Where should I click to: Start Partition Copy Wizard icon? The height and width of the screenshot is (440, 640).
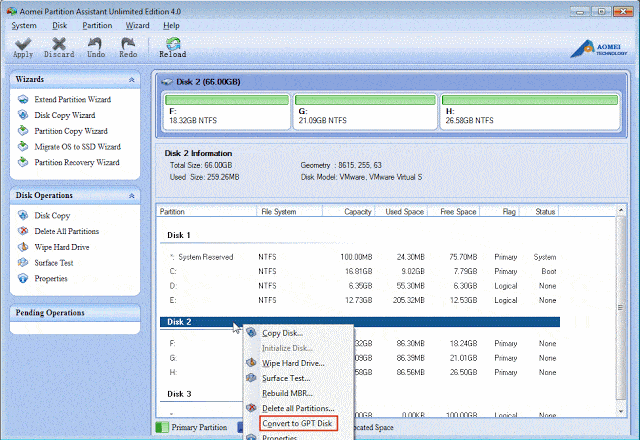[23, 131]
